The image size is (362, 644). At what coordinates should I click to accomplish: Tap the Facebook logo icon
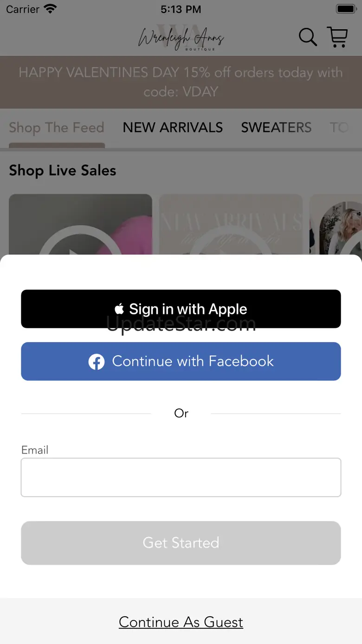(x=97, y=362)
